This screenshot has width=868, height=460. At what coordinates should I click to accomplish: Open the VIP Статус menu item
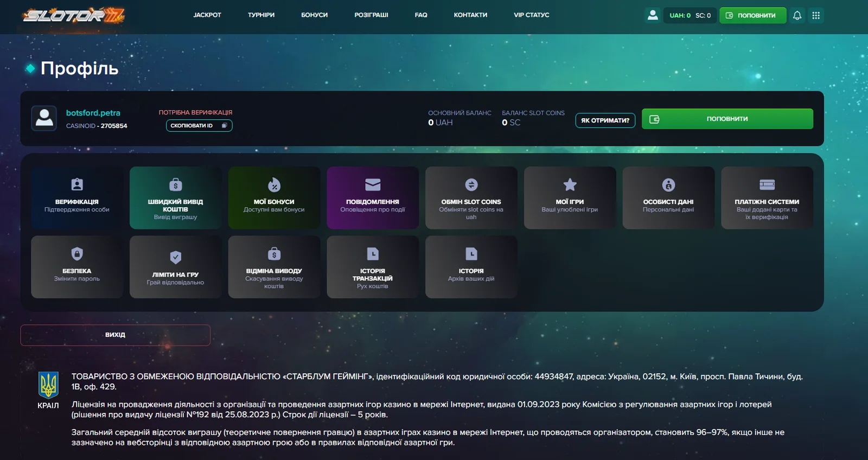point(532,15)
